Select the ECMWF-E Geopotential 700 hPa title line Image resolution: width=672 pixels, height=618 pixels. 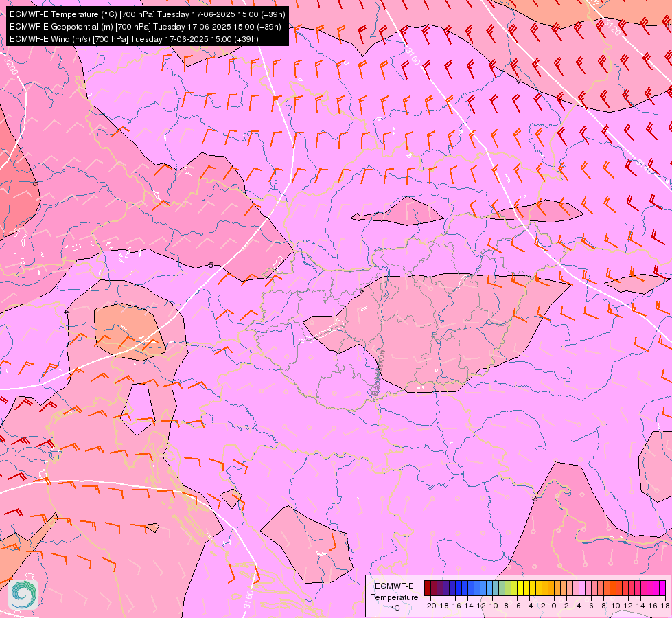146,27
